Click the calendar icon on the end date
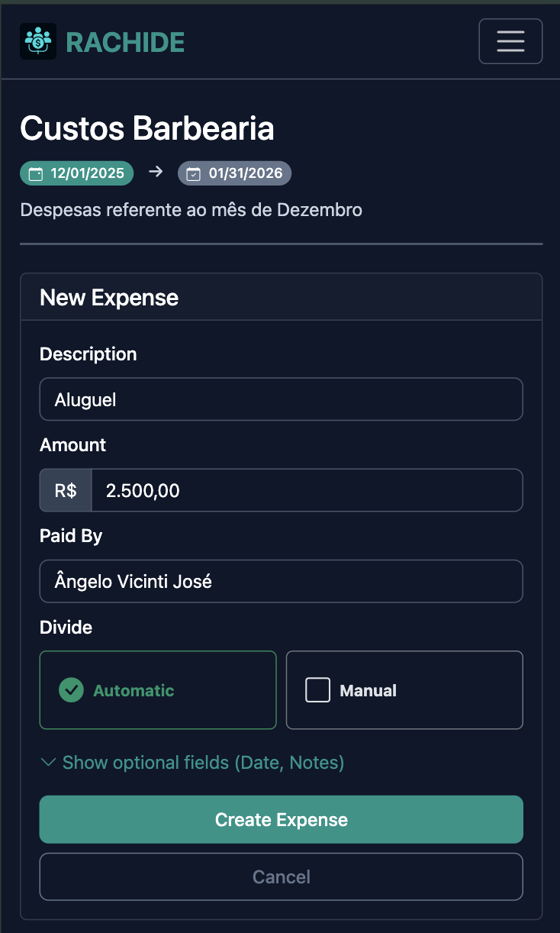This screenshot has height=933, width=560. pyautogui.click(x=192, y=173)
